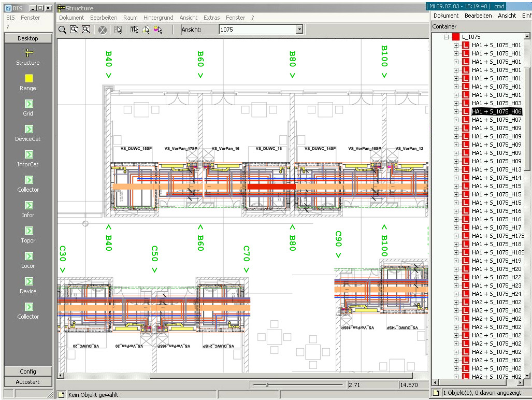The image size is (532, 400).
Task: Select the text pointer tool icon
Action: click(x=134, y=30)
